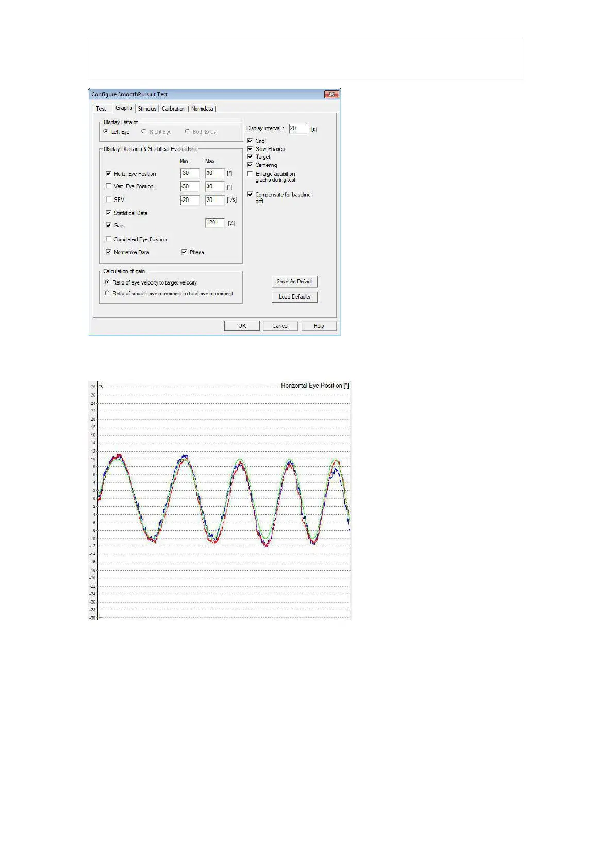Switch to the Test tab
Screen dimensions: 614x868
point(101,109)
